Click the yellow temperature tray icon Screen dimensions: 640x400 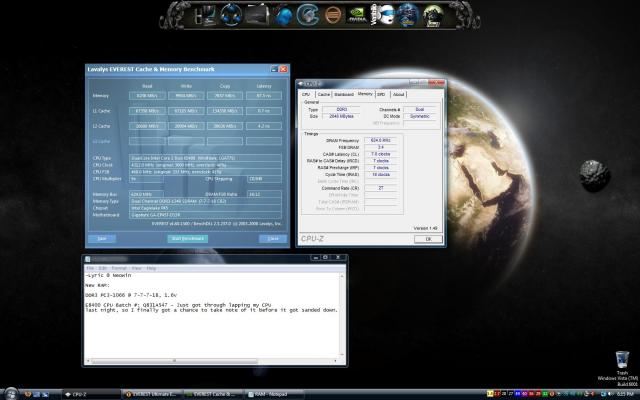(x=490, y=394)
